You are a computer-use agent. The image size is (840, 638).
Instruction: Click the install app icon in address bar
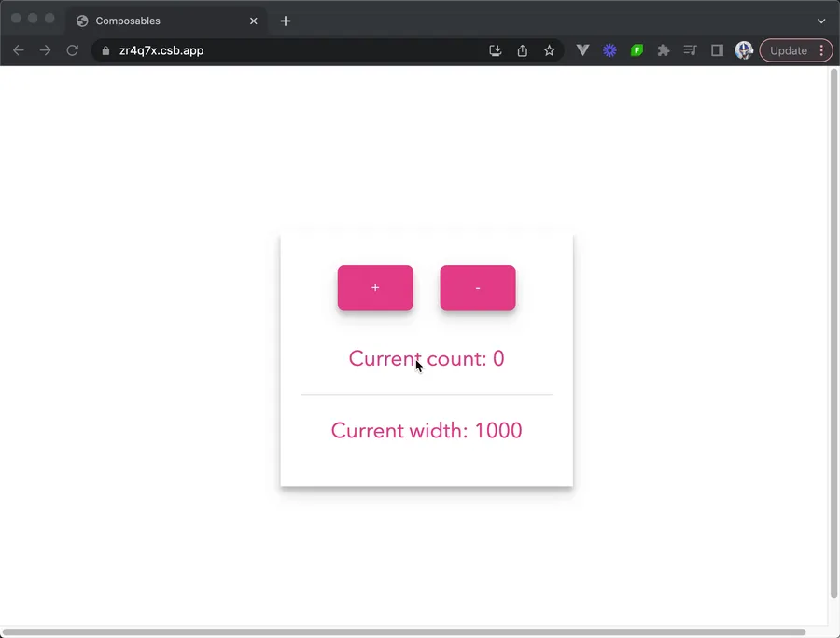[x=496, y=50]
